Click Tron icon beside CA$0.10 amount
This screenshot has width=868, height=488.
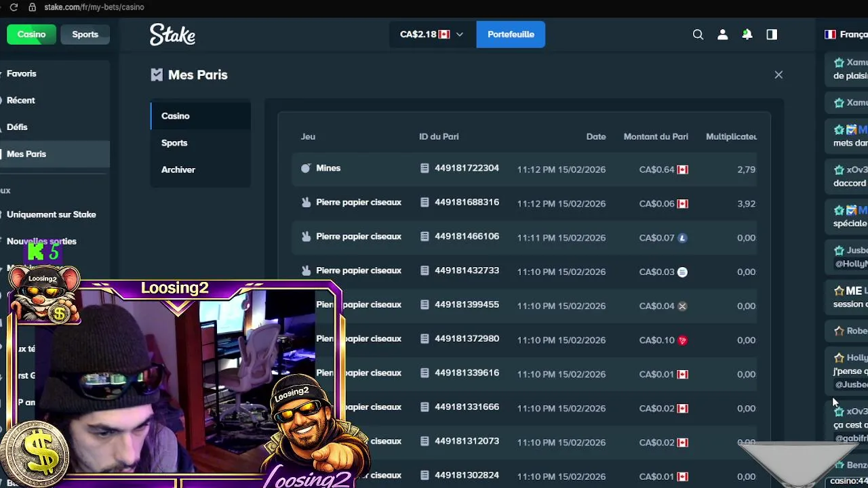point(683,340)
